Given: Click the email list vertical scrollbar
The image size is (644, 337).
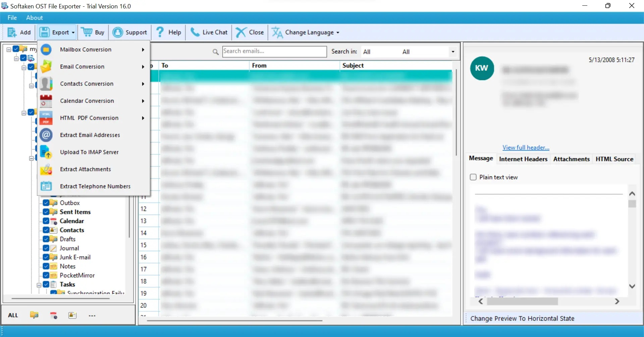Looking at the screenshot, I should pyautogui.click(x=456, y=113).
